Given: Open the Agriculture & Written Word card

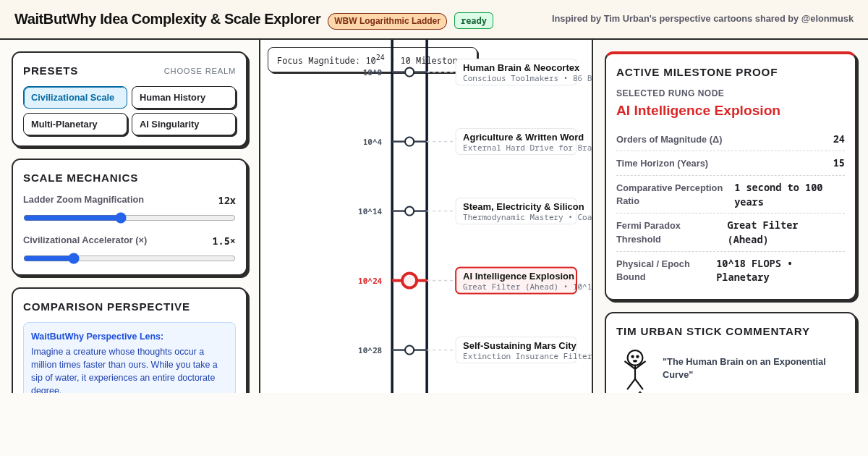Looking at the screenshot, I should tap(516, 142).
